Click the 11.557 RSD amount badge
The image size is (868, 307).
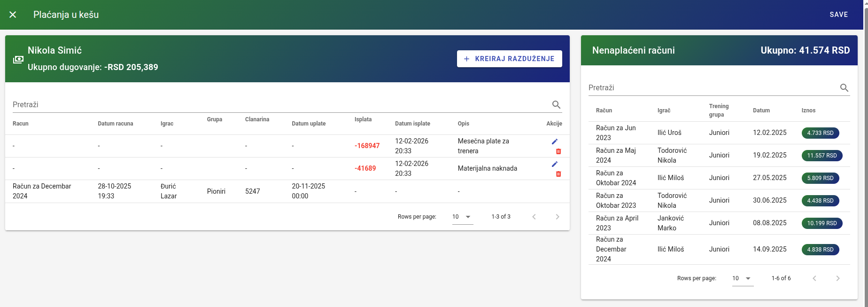click(x=821, y=156)
